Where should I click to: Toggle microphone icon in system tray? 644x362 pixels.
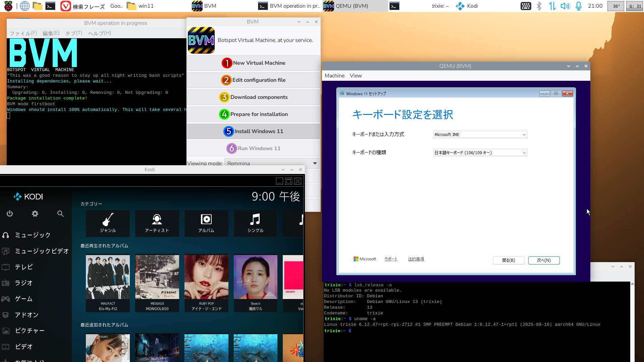pos(579,6)
